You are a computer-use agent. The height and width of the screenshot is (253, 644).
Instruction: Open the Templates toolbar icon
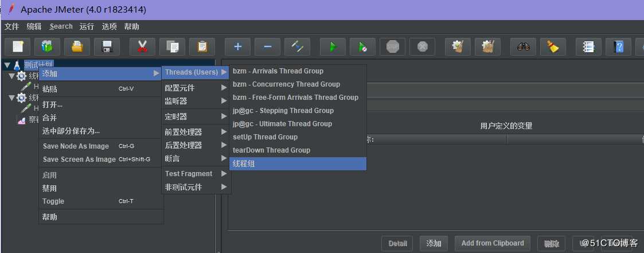[47, 46]
